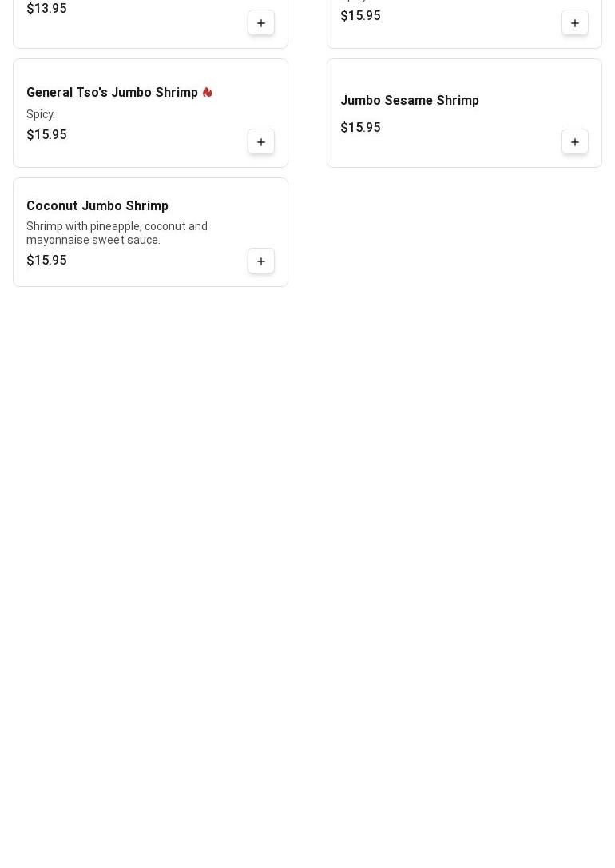
Task: Click the blank white page area below the menu
Action: pos(307,554)
